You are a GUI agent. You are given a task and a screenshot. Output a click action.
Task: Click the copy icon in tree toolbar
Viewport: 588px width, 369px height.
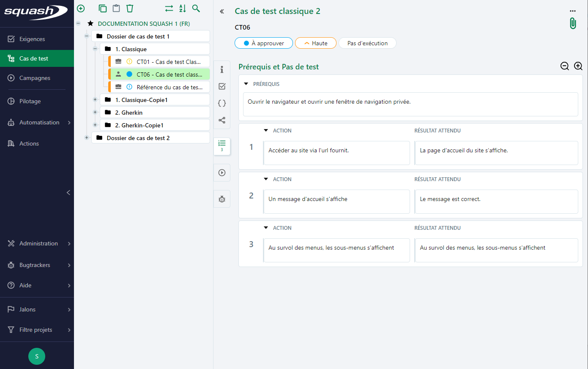[x=102, y=8]
